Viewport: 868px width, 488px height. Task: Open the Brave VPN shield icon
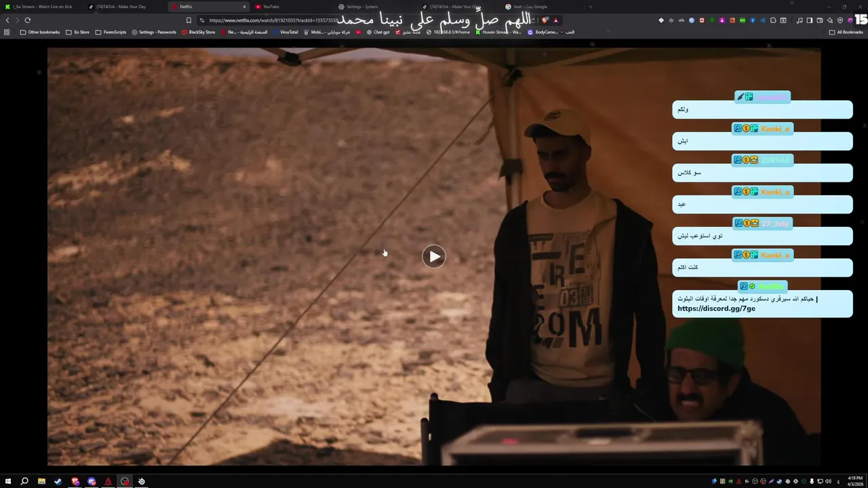pos(840,20)
